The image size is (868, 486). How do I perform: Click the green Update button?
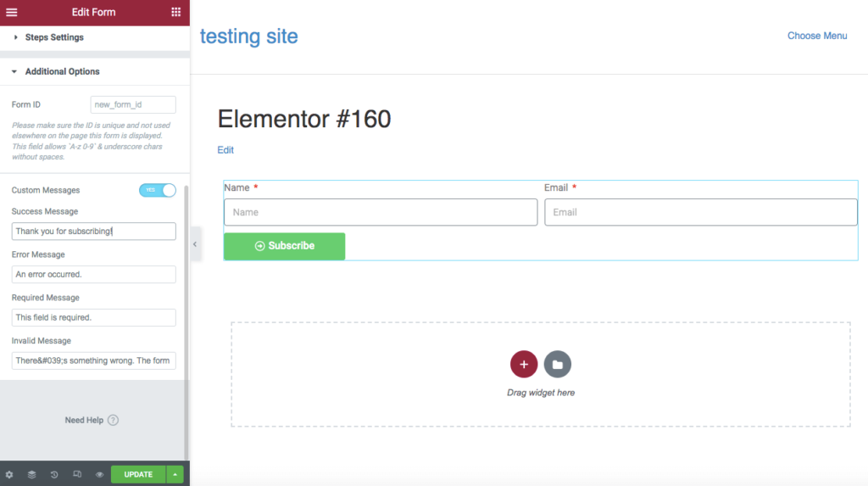coord(138,474)
